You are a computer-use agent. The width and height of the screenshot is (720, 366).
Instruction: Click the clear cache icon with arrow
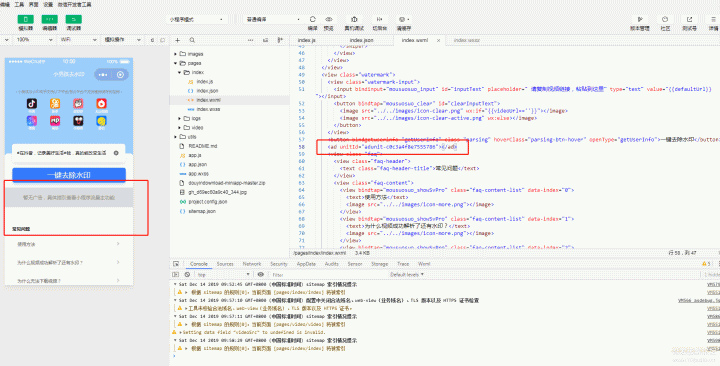[x=403, y=19]
